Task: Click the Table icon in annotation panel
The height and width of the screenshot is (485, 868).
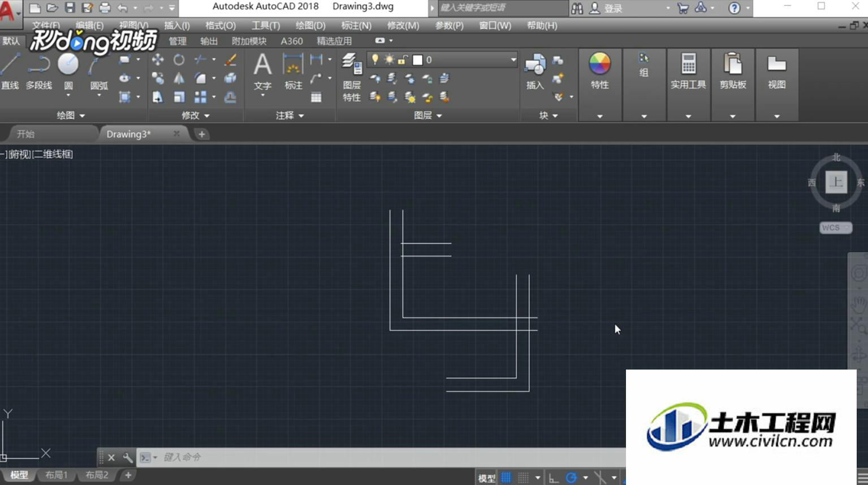Action: (316, 97)
